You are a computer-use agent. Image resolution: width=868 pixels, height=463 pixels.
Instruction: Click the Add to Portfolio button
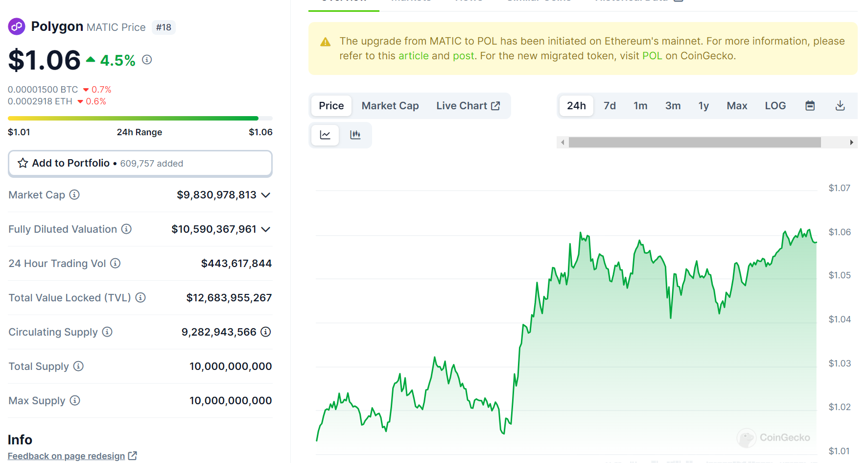pos(140,164)
